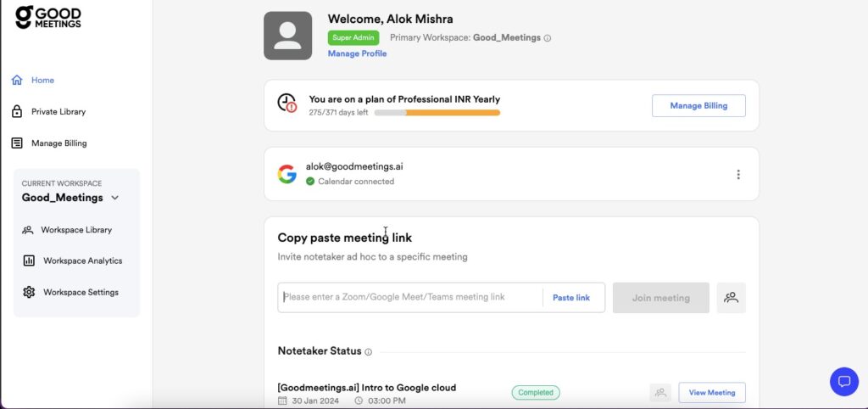Click the meeting link input field
Viewport: 868px width, 409px height.
click(x=410, y=298)
